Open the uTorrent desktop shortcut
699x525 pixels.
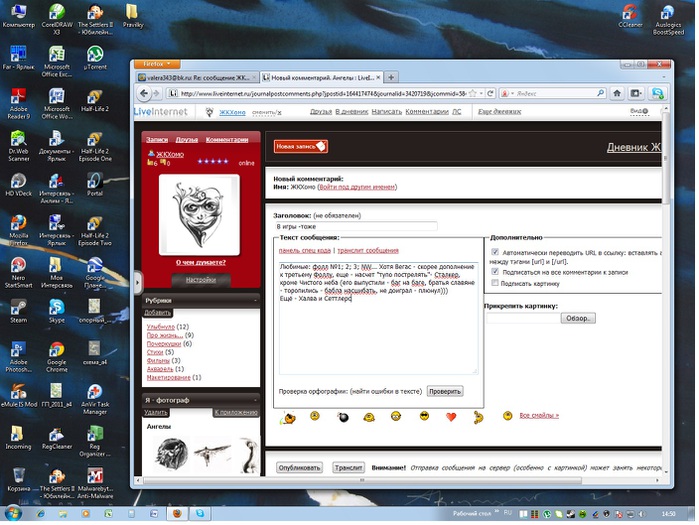coord(95,58)
